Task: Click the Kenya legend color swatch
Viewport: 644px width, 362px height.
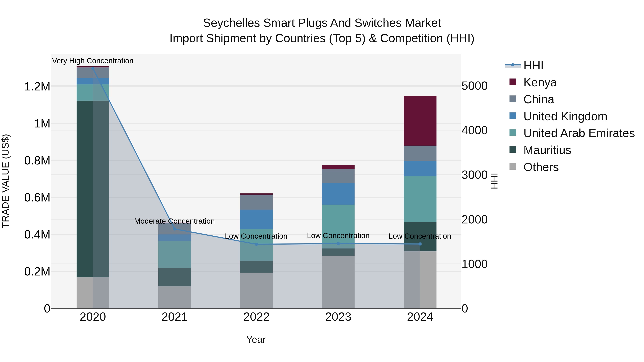Action: click(513, 82)
